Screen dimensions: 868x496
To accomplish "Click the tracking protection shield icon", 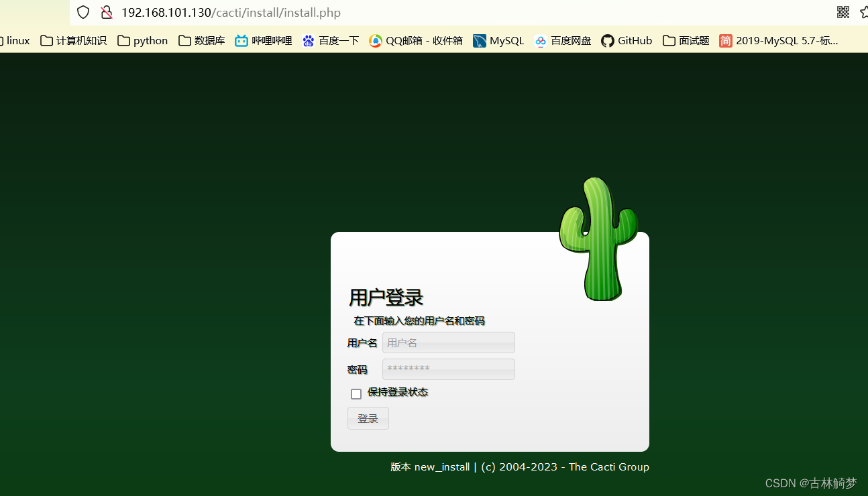I will pos(83,12).
